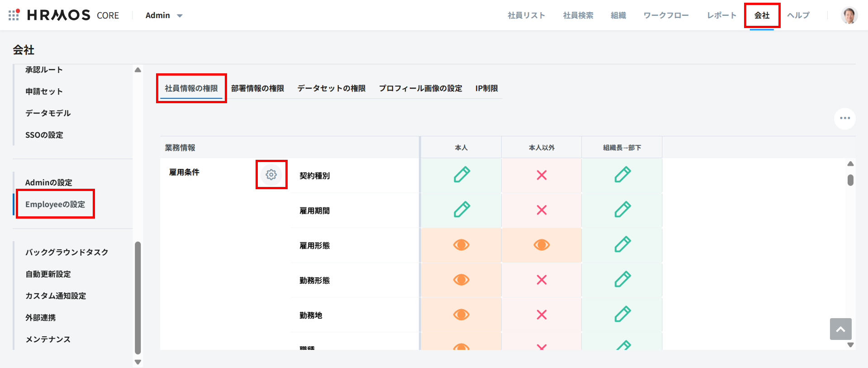Click red X for 雇用期間 under 本人以外
Screen dimensions: 868x368
pos(541,210)
